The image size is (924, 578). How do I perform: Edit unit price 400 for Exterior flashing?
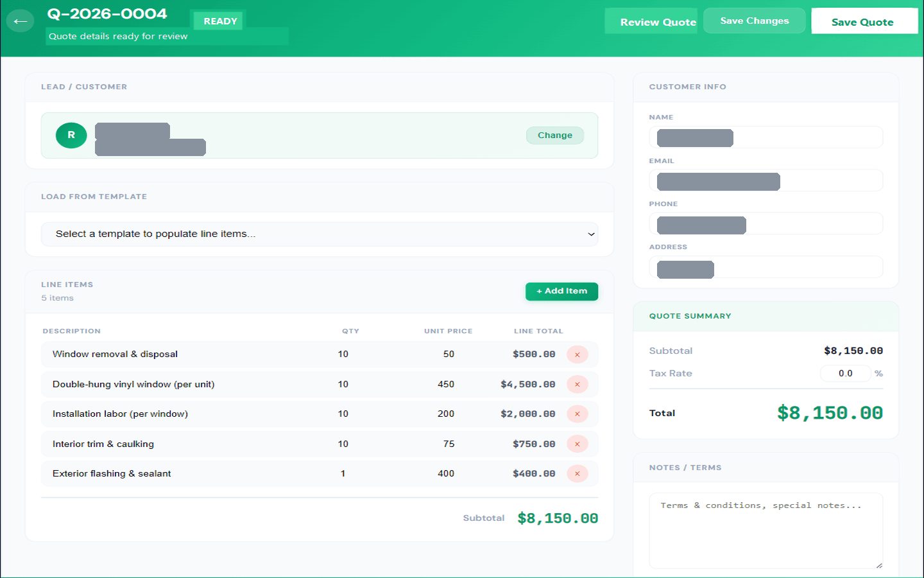tap(446, 474)
